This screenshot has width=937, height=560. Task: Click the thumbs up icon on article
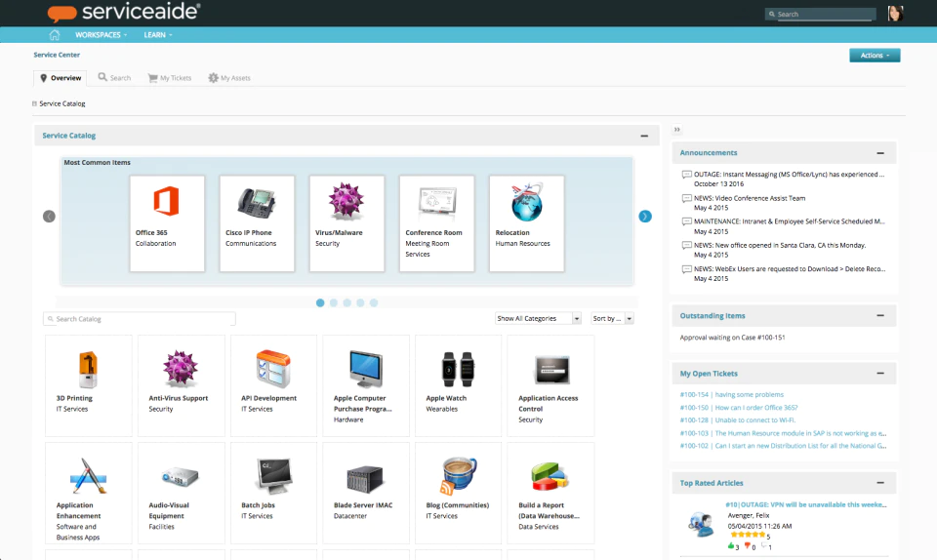coord(731,545)
